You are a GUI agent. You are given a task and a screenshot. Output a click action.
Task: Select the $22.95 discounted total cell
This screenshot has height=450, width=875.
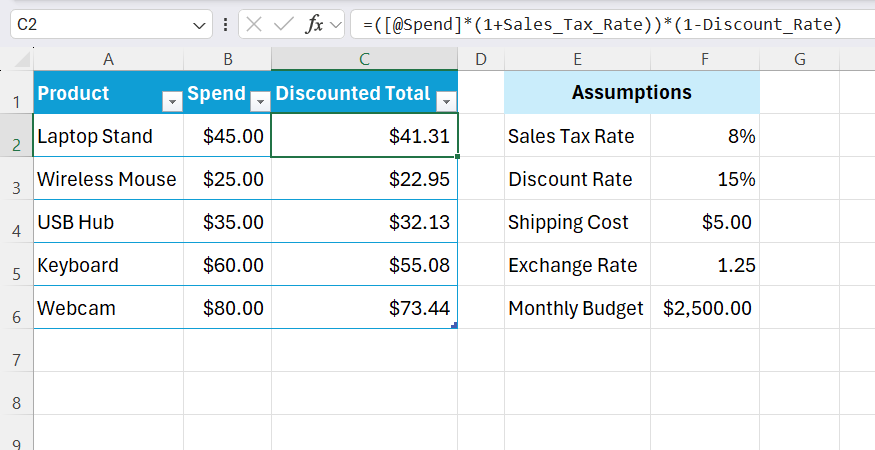364,179
